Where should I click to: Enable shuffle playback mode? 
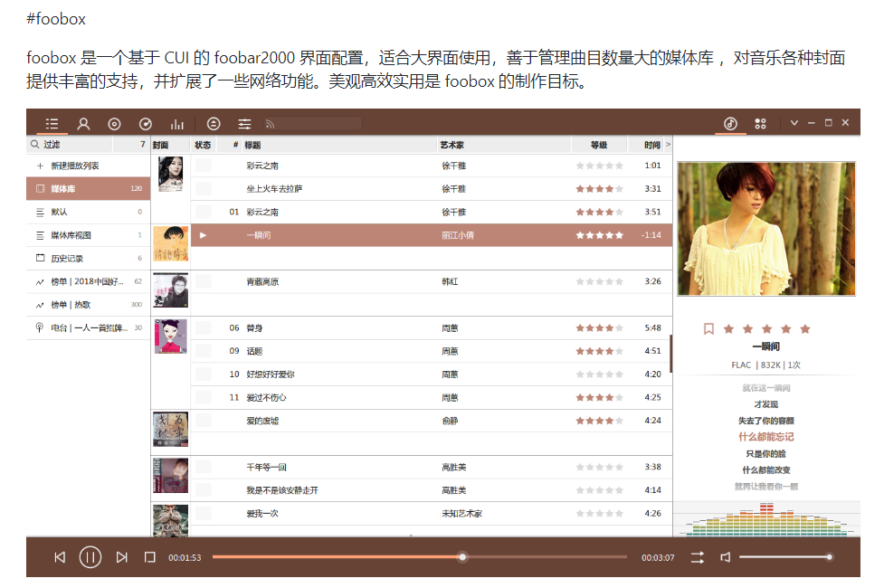pyautogui.click(x=697, y=557)
